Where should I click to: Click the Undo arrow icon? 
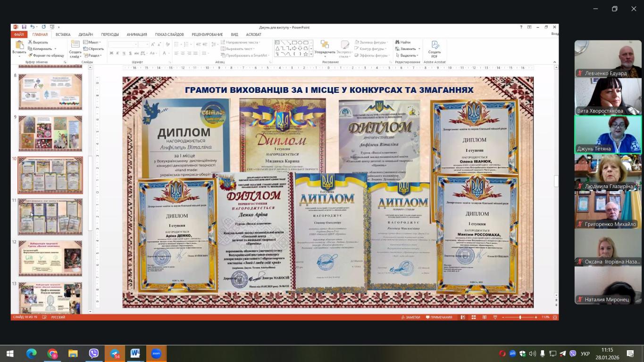pos(32,27)
